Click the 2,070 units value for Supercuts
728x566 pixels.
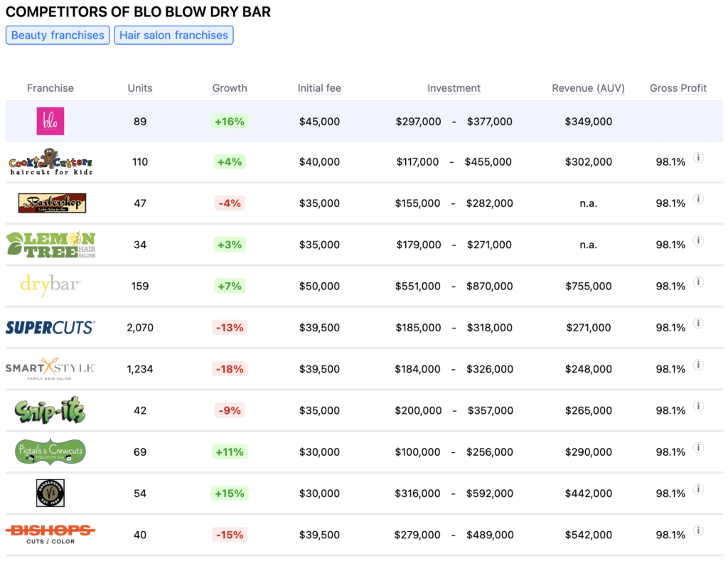(140, 328)
